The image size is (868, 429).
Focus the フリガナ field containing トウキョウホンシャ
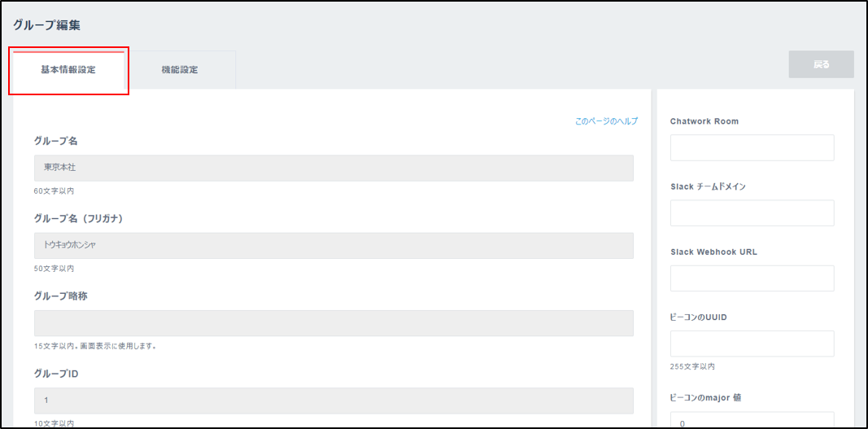[x=334, y=246]
